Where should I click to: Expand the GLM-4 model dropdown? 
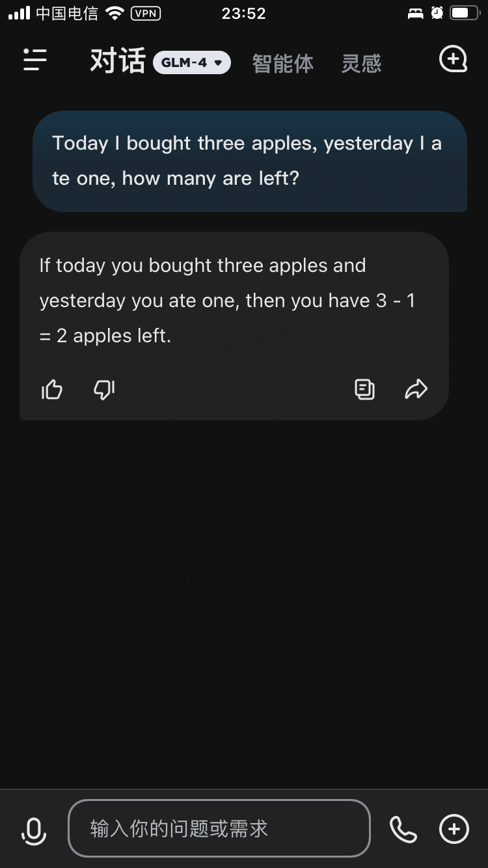(192, 62)
